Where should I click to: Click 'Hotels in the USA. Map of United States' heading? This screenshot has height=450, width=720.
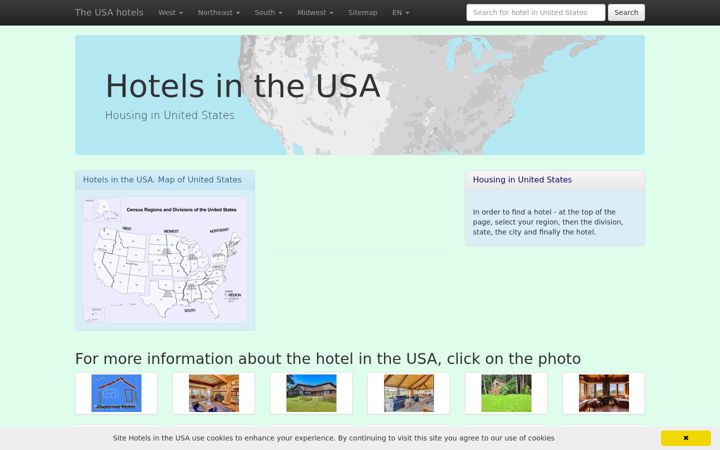pyautogui.click(x=162, y=180)
